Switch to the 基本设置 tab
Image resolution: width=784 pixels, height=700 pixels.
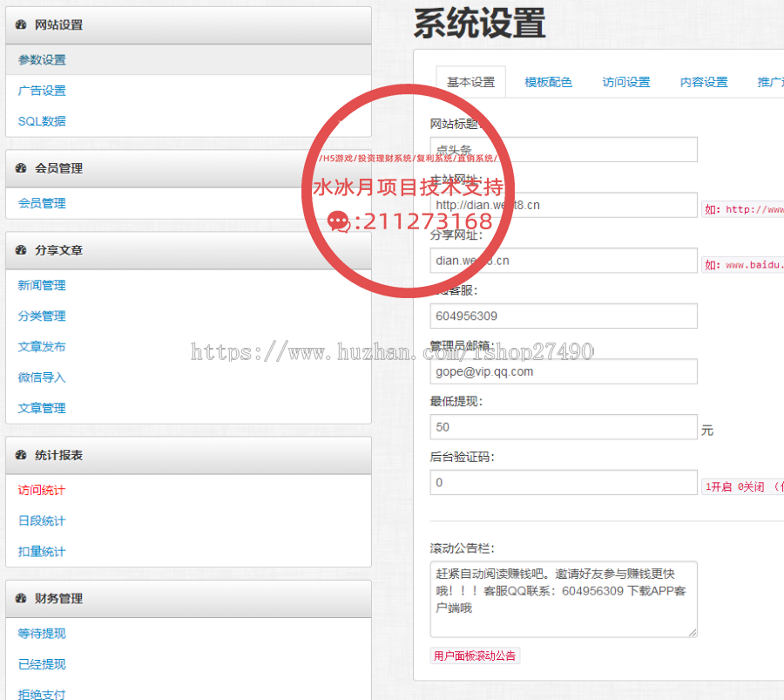pos(470,81)
